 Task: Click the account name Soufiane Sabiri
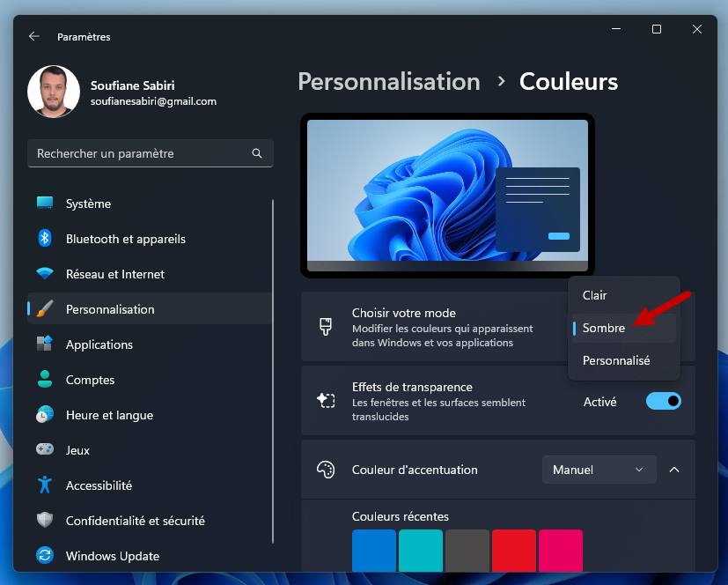(x=132, y=85)
